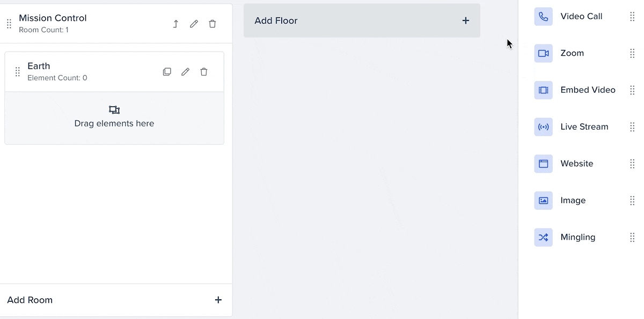The width and height of the screenshot is (644, 319).
Task: Select the Embed Video icon
Action: point(543,90)
